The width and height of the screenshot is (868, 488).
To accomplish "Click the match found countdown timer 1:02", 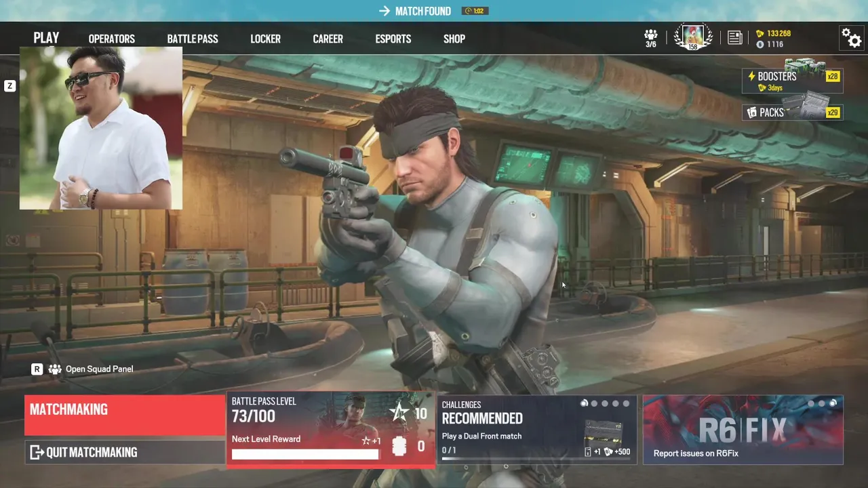I will [x=475, y=11].
